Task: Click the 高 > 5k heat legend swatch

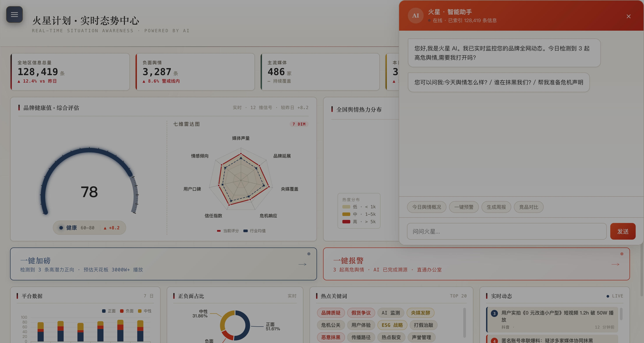Action: pyautogui.click(x=346, y=222)
